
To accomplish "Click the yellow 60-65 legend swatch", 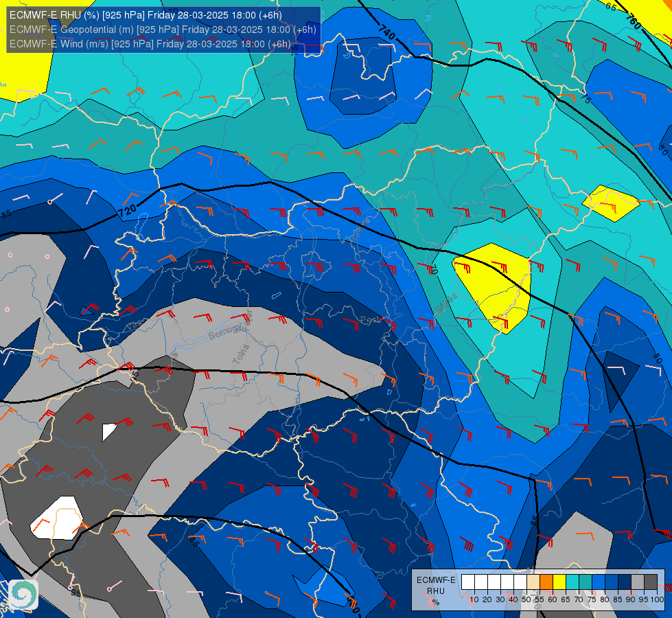I will coord(559,582).
